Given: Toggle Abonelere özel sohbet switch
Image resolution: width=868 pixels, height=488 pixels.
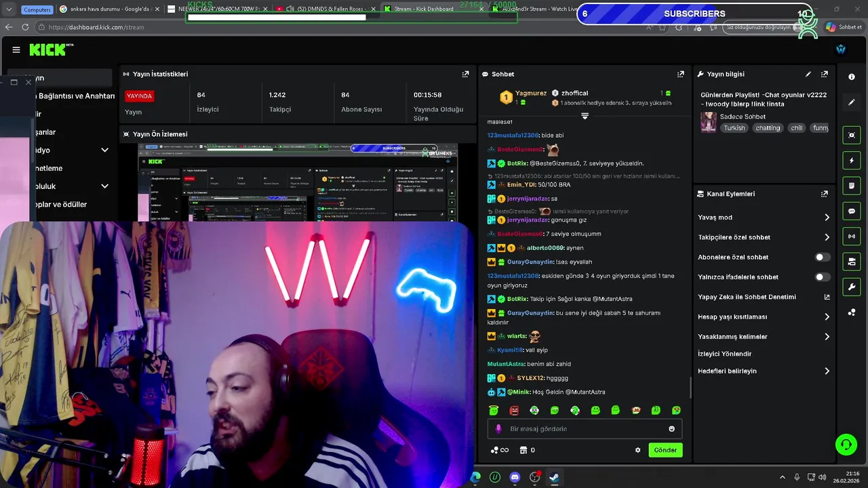Looking at the screenshot, I should [822, 258].
